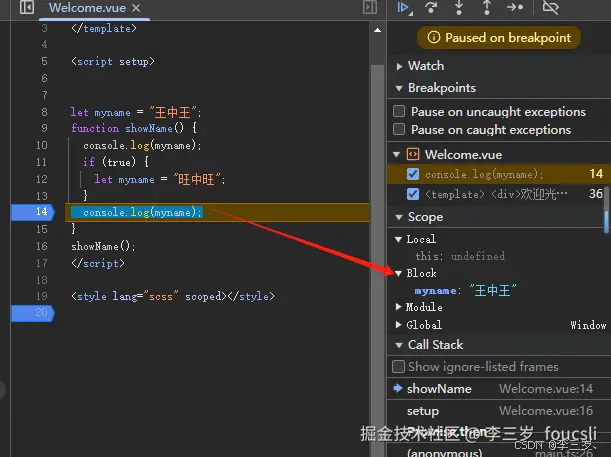Screen dimensions: 611x457
Task: Toggle the debugger sidebar panel icon
Action: pos(369,7)
